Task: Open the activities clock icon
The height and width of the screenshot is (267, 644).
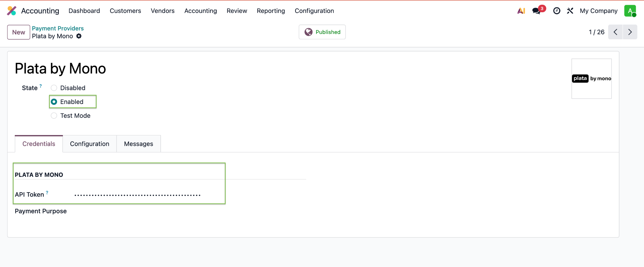Action: click(557, 11)
